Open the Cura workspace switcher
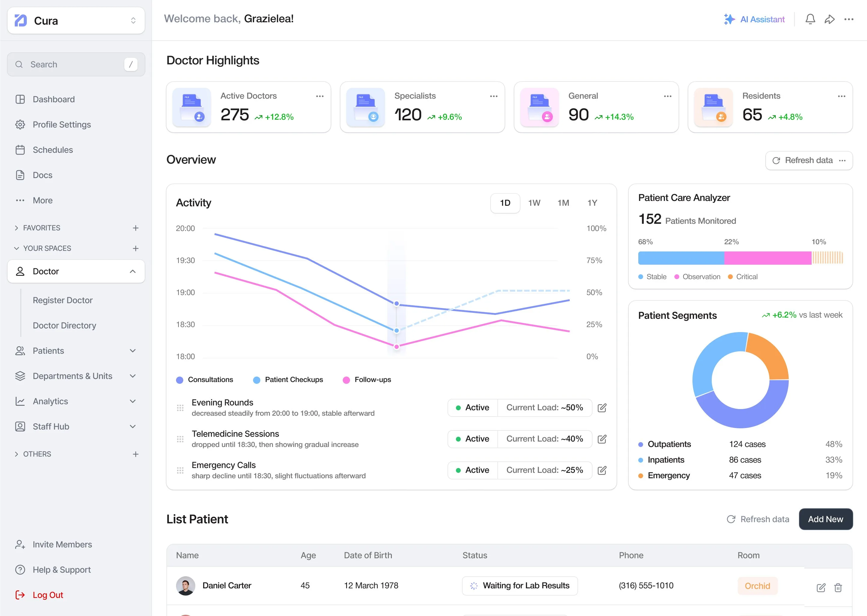 click(76, 20)
